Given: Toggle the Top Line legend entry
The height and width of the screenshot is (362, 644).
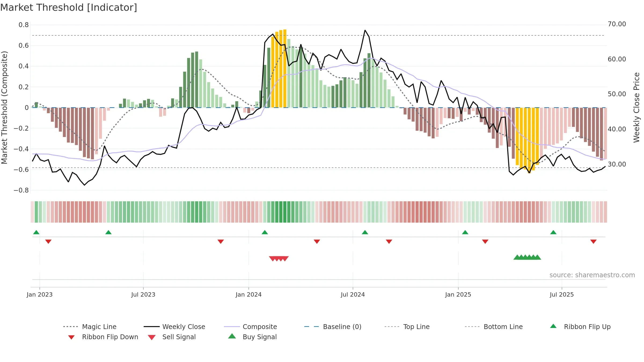Looking at the screenshot, I should click(407, 327).
